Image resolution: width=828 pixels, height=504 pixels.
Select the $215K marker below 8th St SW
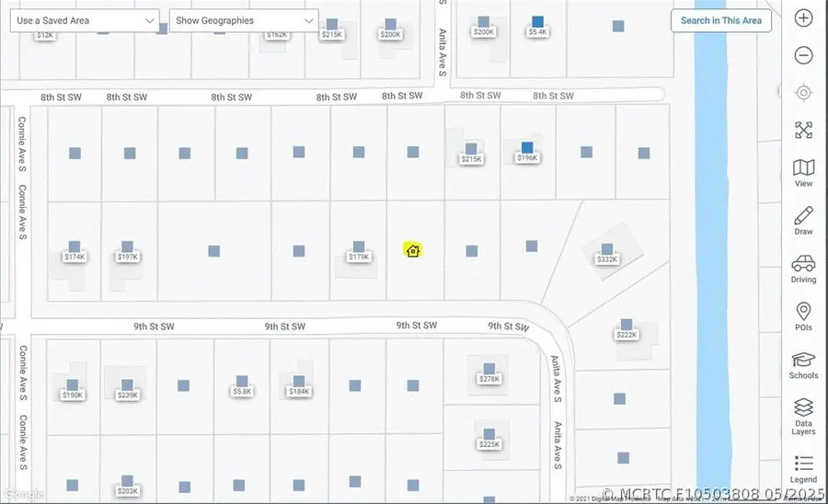pyautogui.click(x=471, y=154)
